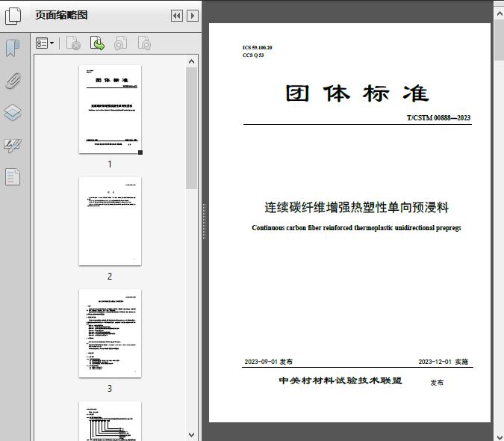Click the pane splitter grip handle
504x441 pixels.
[204, 222]
